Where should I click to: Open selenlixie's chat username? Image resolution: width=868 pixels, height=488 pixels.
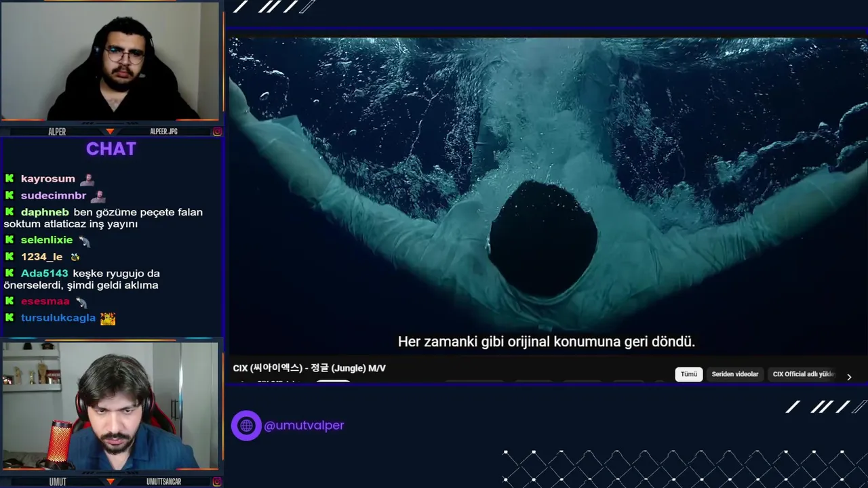tap(46, 240)
